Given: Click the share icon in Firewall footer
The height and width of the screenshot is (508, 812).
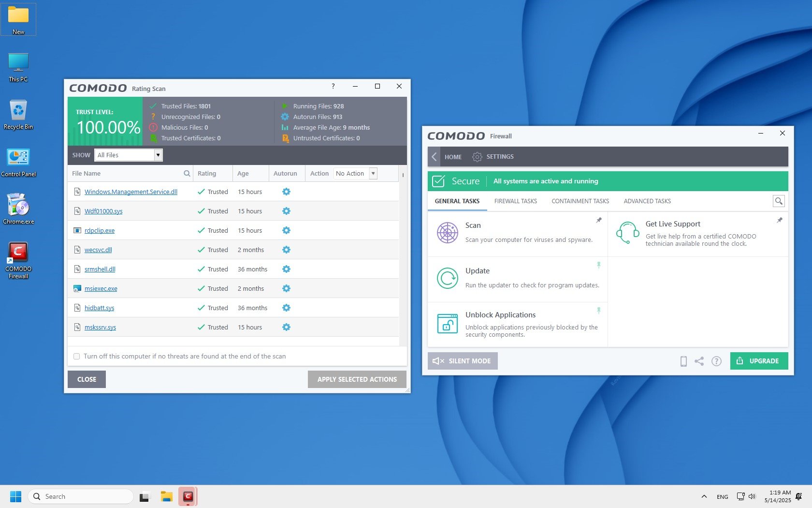Looking at the screenshot, I should (x=699, y=361).
